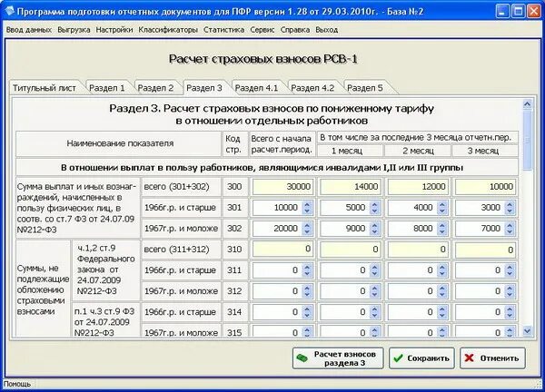Click Расчет взносов раздела 3 button

tap(338, 358)
